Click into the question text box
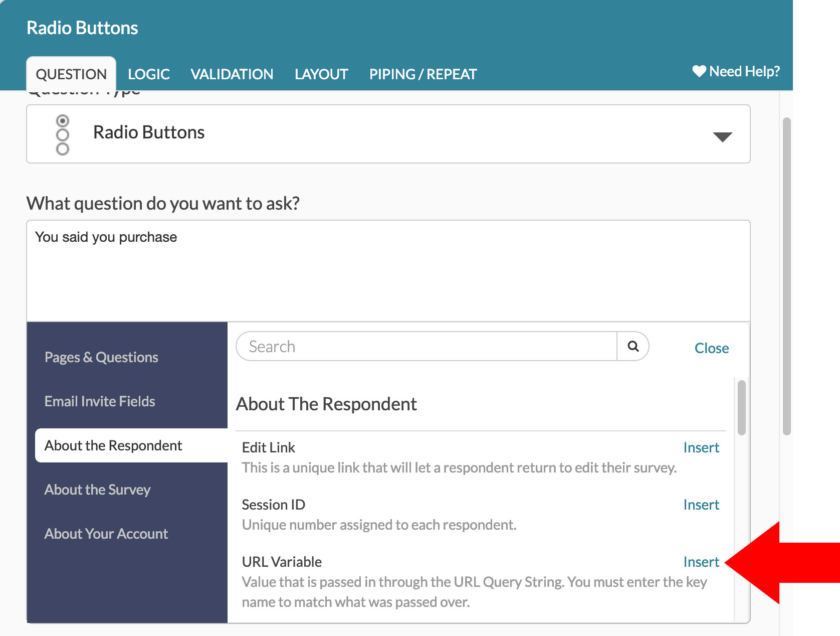Viewport: 840px width, 636px height. pyautogui.click(x=388, y=271)
